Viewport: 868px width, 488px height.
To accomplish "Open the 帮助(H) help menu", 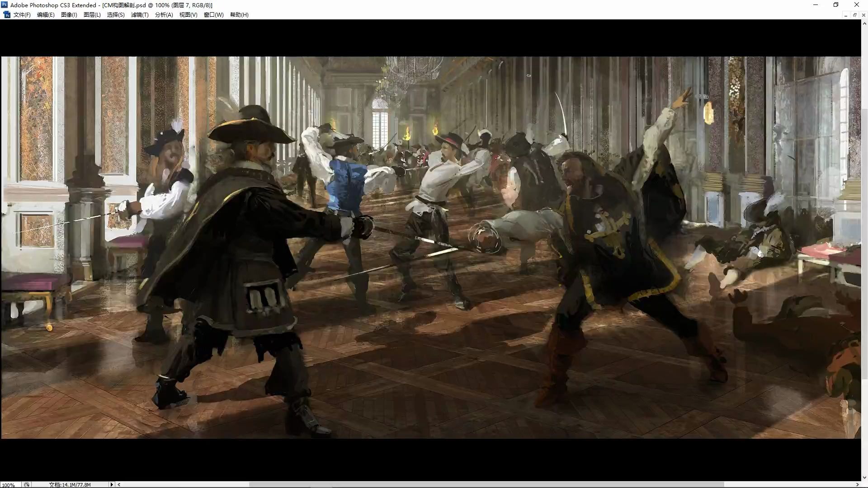I will (239, 15).
